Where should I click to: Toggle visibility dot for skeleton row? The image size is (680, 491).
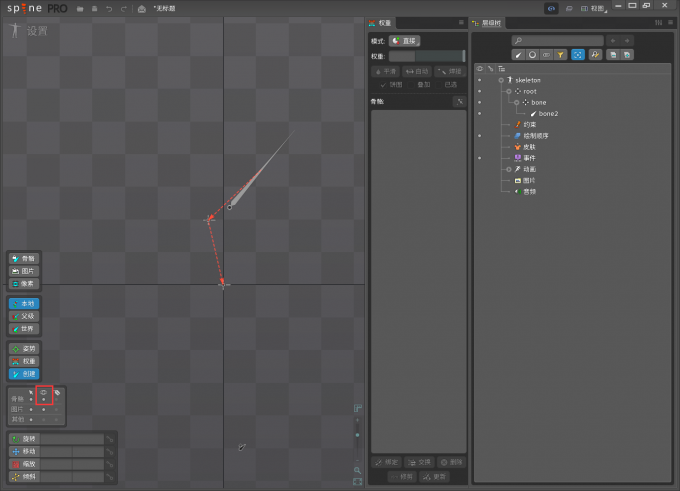[x=479, y=80]
